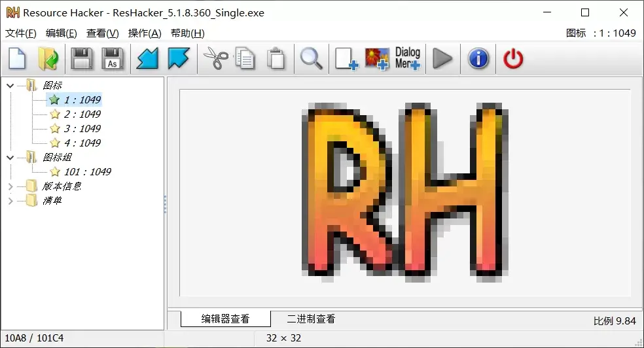Copy with the documents icon
Image resolution: width=644 pixels, height=348 pixels.
[x=245, y=59]
